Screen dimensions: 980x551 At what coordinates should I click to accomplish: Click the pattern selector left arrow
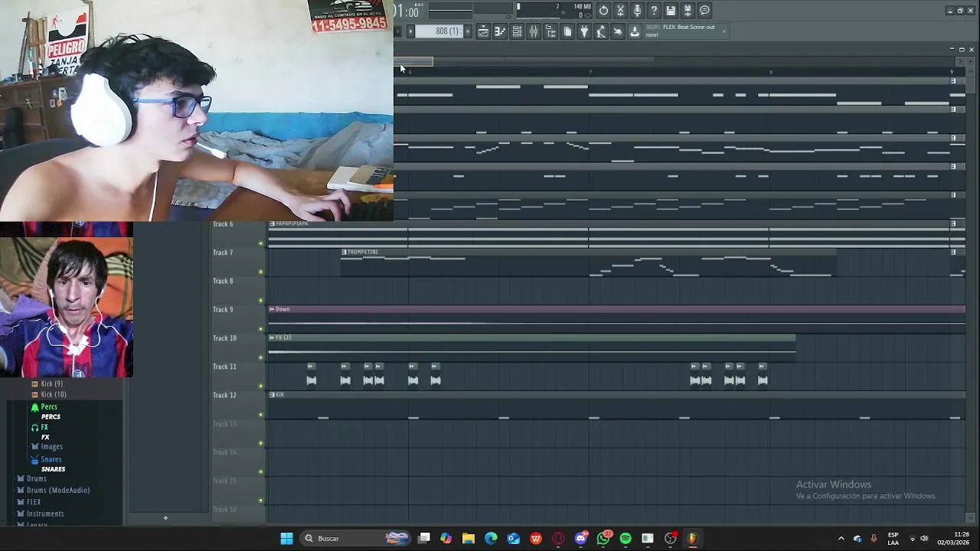point(410,31)
